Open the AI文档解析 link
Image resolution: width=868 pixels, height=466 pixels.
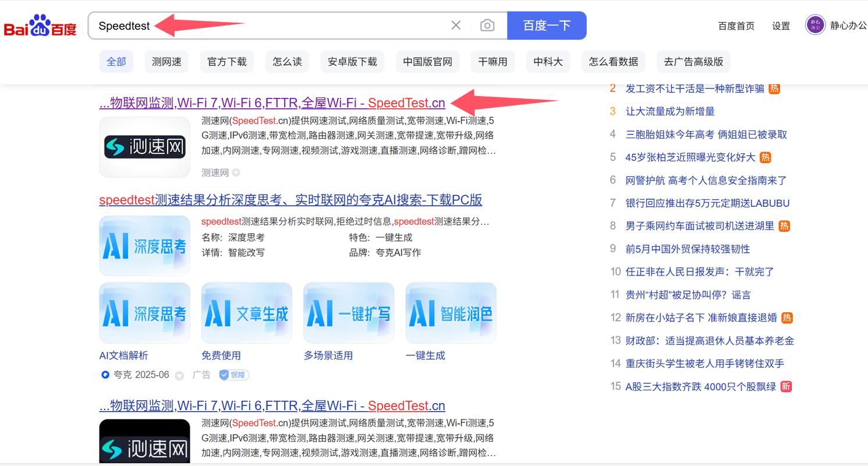pyautogui.click(x=124, y=355)
